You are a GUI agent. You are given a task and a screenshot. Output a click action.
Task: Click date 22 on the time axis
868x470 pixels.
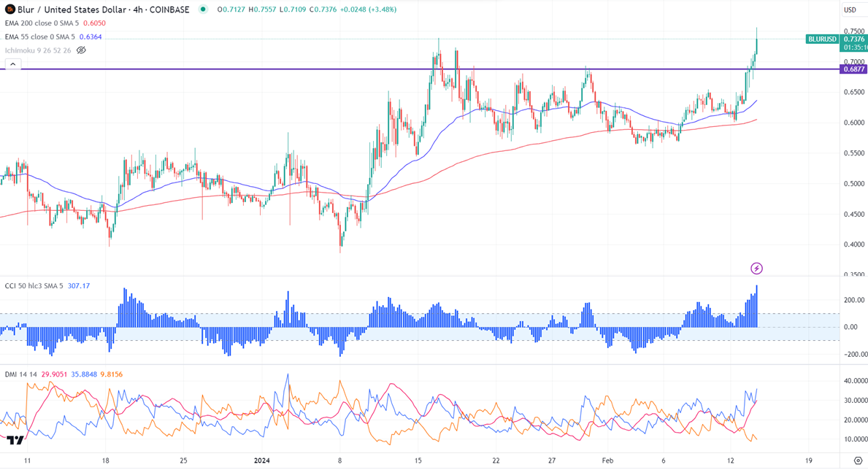click(x=496, y=461)
